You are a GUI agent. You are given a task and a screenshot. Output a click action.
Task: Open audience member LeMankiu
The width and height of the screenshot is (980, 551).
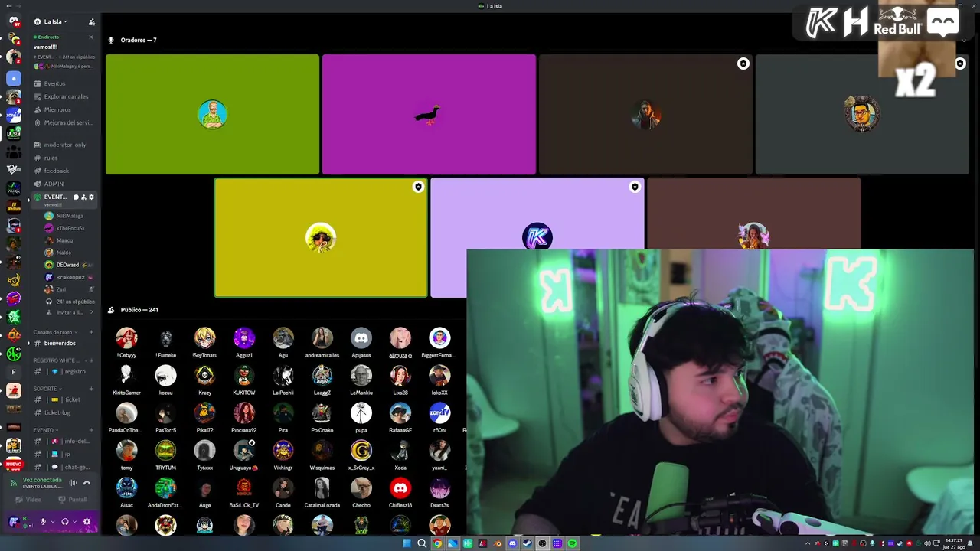[361, 380]
